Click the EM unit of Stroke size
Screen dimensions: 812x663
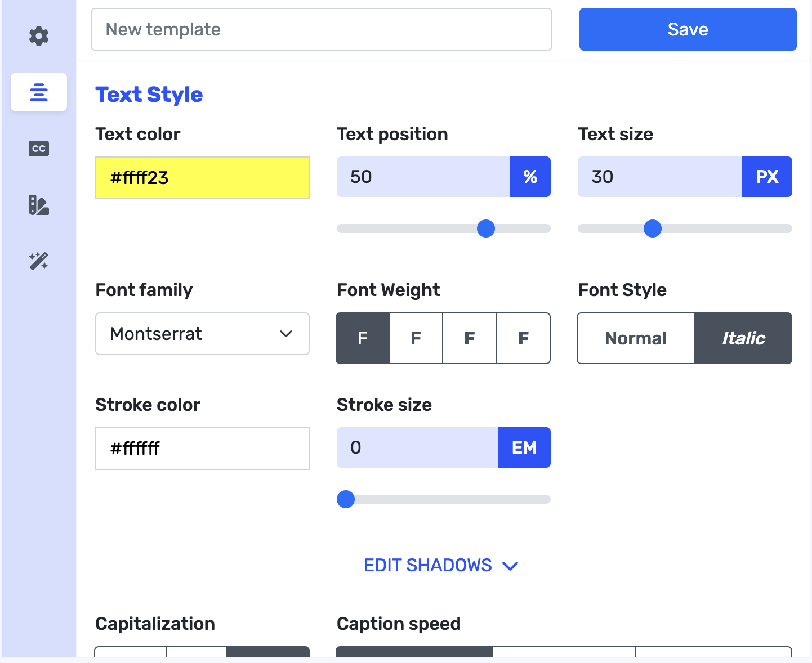[524, 447]
